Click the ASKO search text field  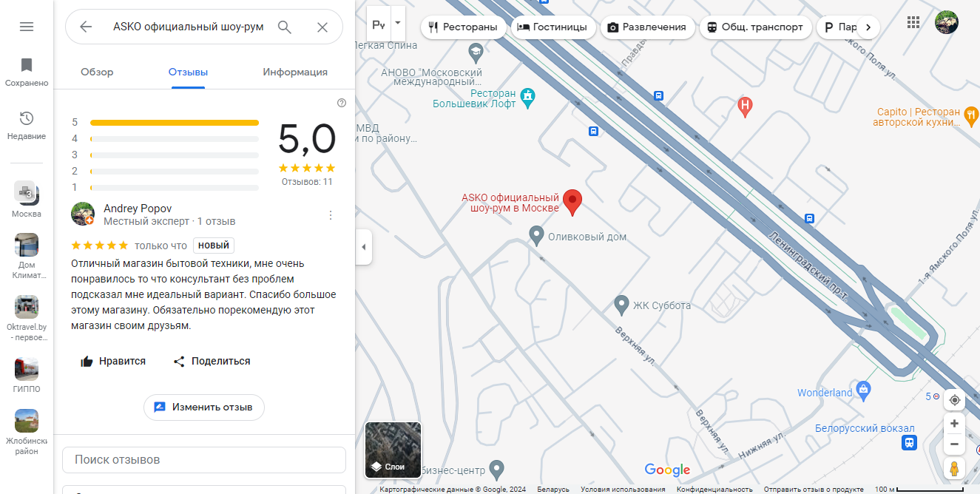(x=189, y=27)
